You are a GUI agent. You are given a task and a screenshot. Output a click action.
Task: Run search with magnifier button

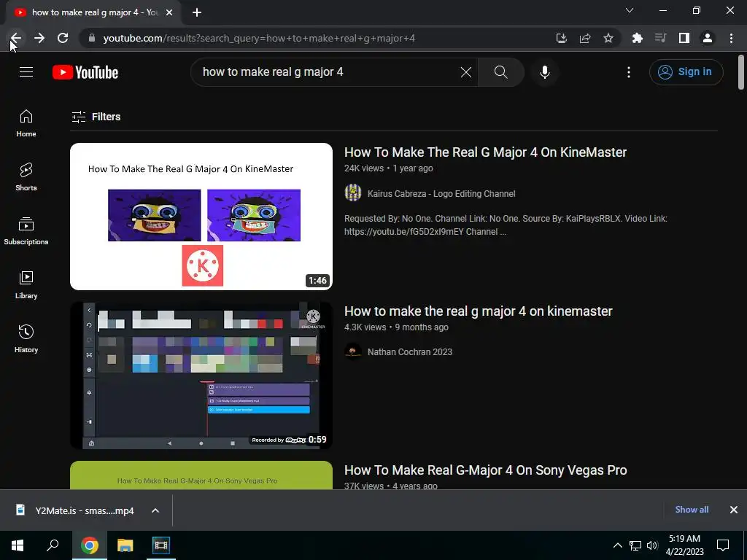click(500, 72)
